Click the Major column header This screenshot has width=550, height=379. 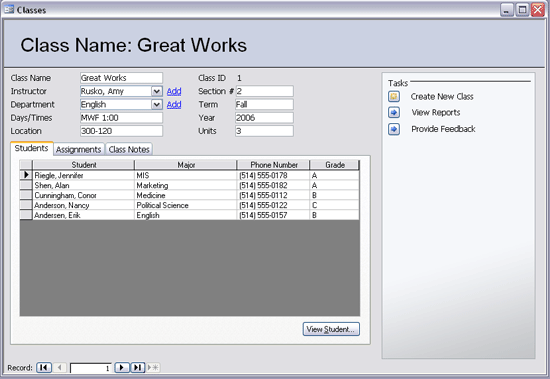186,165
